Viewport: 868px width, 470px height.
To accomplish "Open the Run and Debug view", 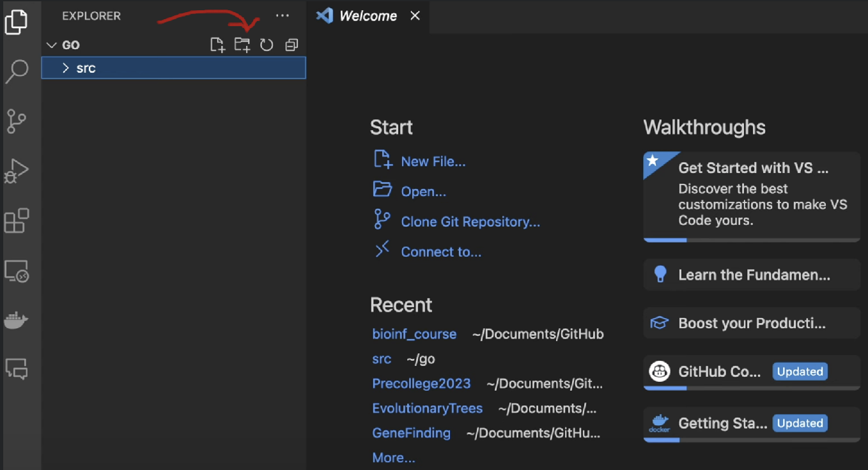I will [17, 171].
